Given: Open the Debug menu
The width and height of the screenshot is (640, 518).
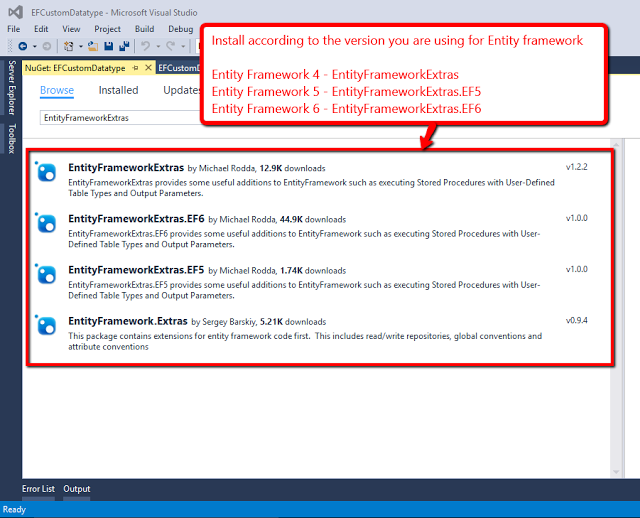Looking at the screenshot, I should tap(180, 29).
